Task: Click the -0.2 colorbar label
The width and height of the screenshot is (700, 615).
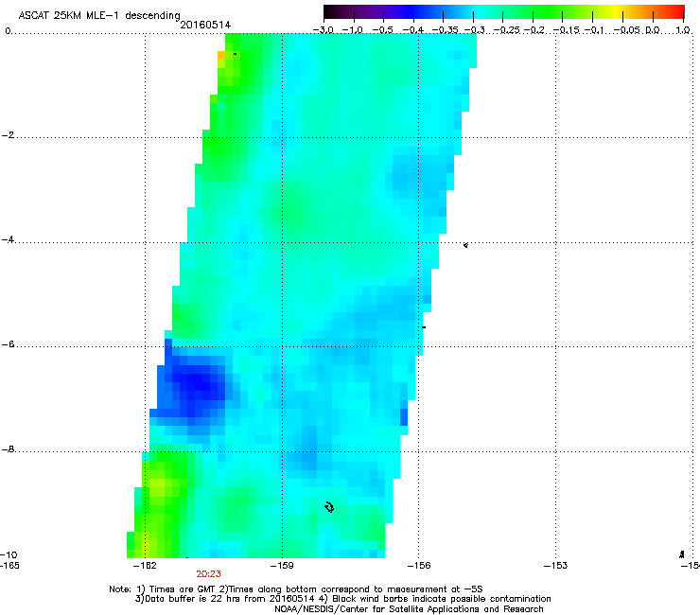Action: 534,30
